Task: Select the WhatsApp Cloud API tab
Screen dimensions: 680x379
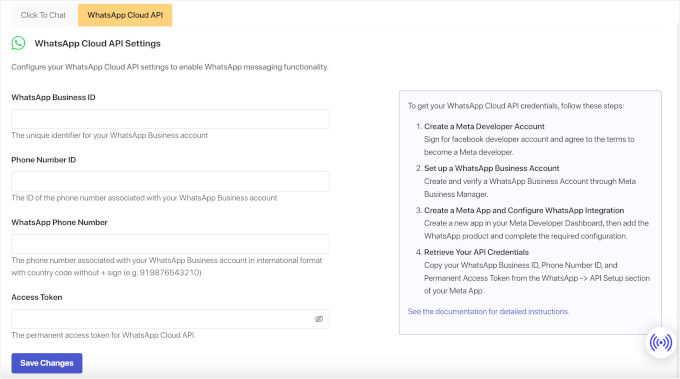Action: [125, 15]
